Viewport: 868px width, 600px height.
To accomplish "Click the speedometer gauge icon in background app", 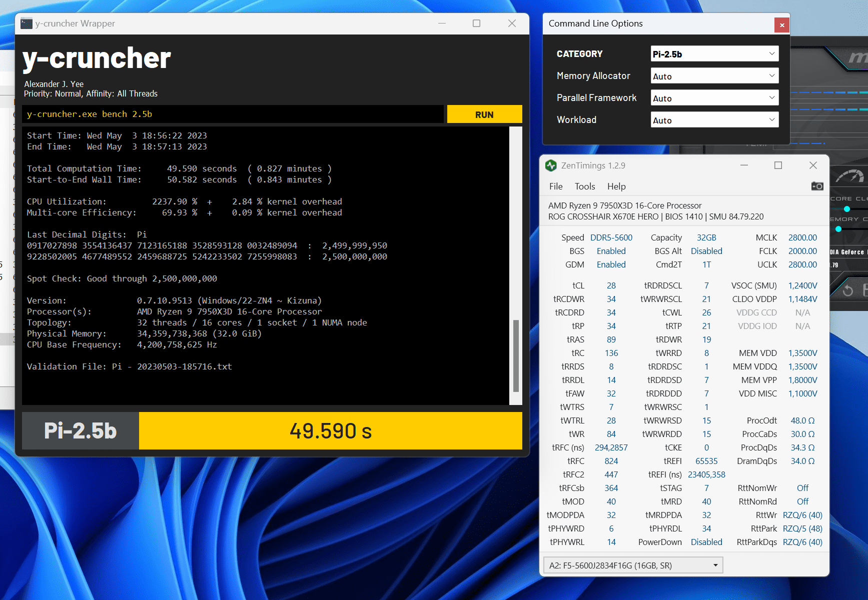I will (x=850, y=176).
